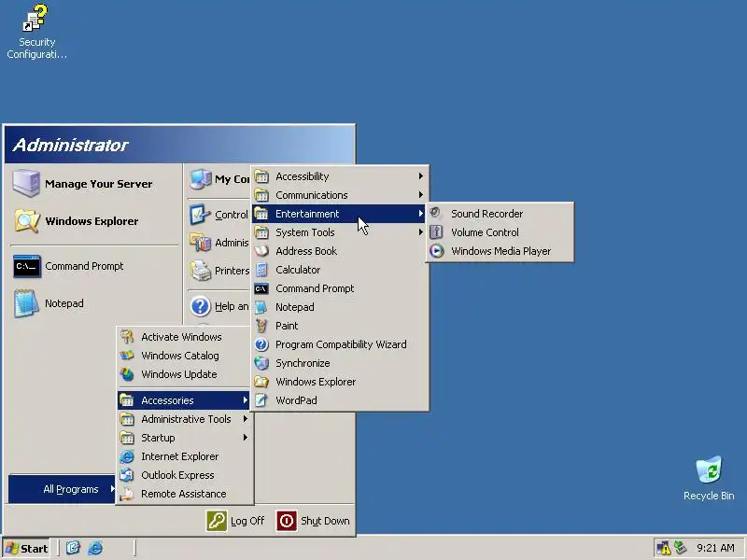Click the My Computer icon in Start menu

200,179
